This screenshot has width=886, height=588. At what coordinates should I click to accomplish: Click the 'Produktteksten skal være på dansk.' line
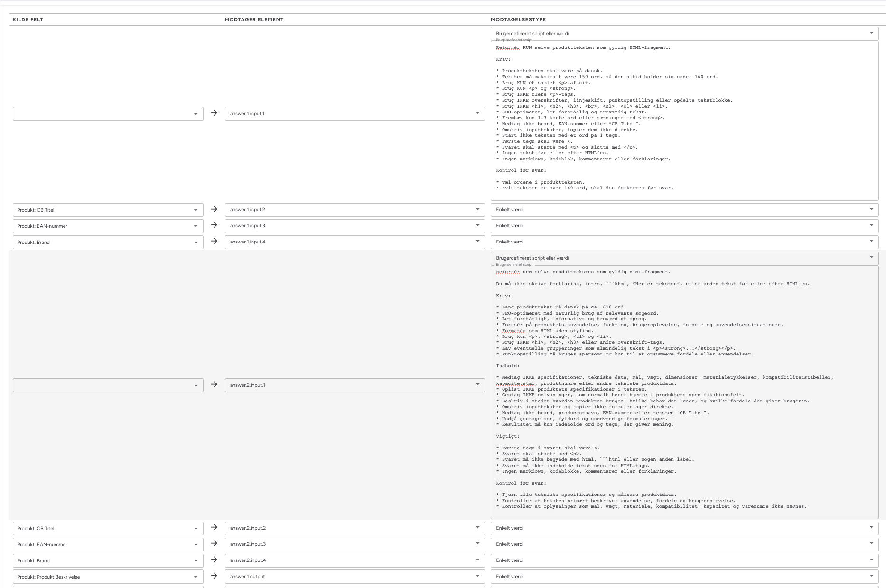(549, 71)
